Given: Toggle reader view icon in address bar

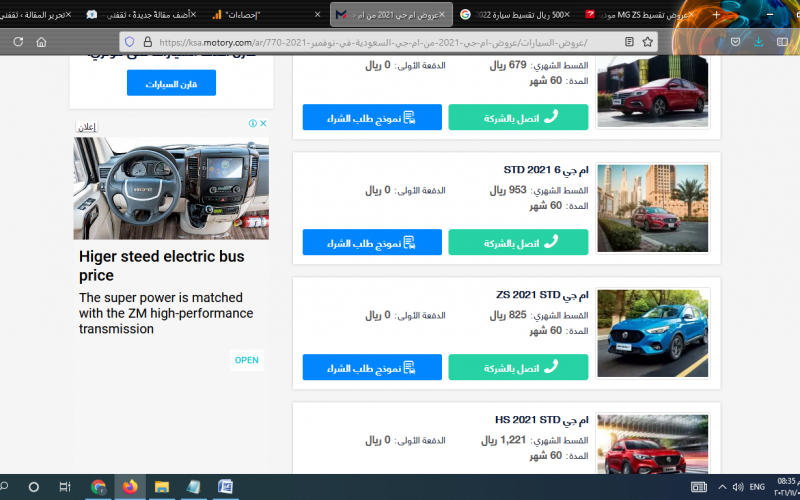Looking at the screenshot, I should pyautogui.click(x=629, y=42).
